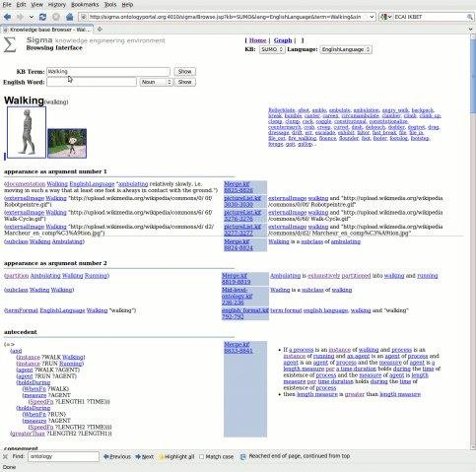The width and height of the screenshot is (476, 472).
Task: Focus the ECAI IKBET search field
Action: 430,17
